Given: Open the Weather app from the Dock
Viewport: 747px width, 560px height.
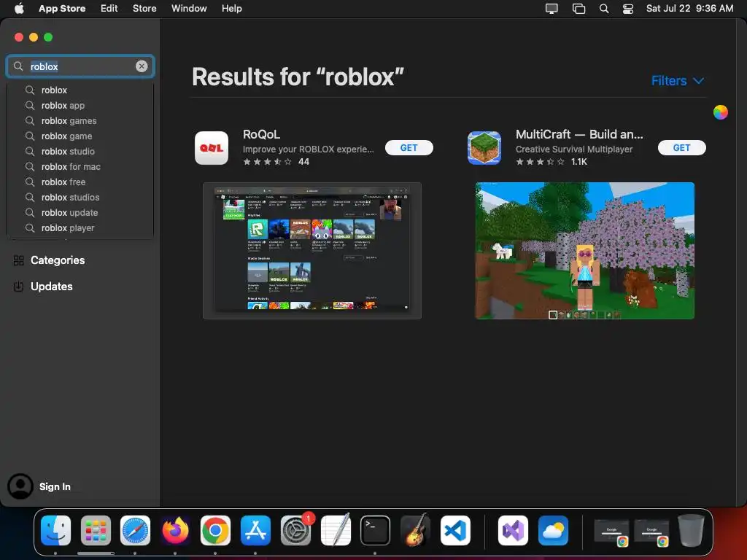Looking at the screenshot, I should click(553, 530).
